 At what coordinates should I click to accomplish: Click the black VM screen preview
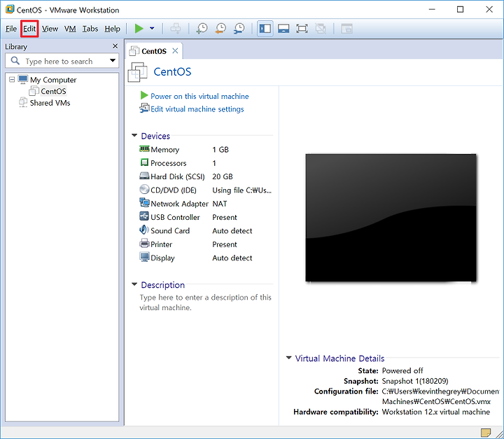point(391,218)
